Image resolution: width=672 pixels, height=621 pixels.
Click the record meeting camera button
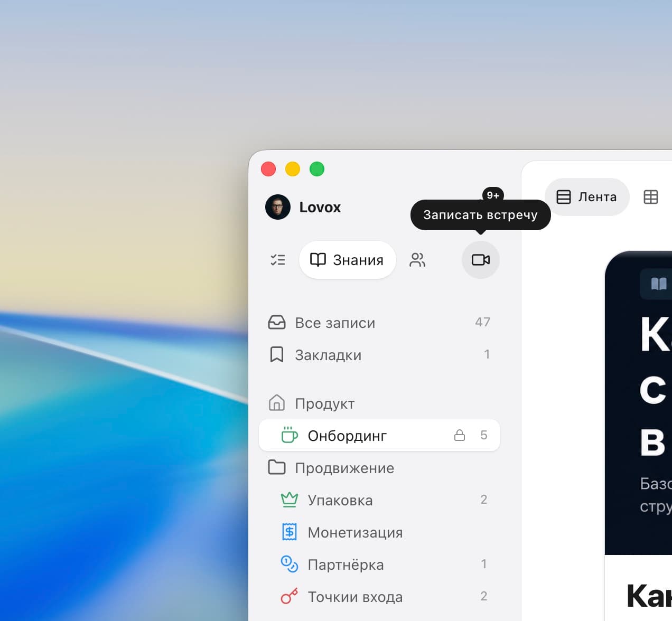pyautogui.click(x=481, y=260)
